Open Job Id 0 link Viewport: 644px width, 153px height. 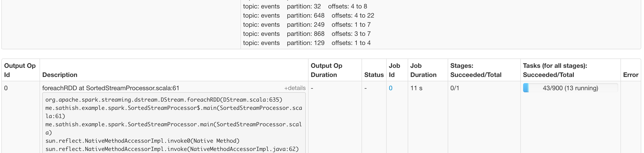tap(391, 88)
